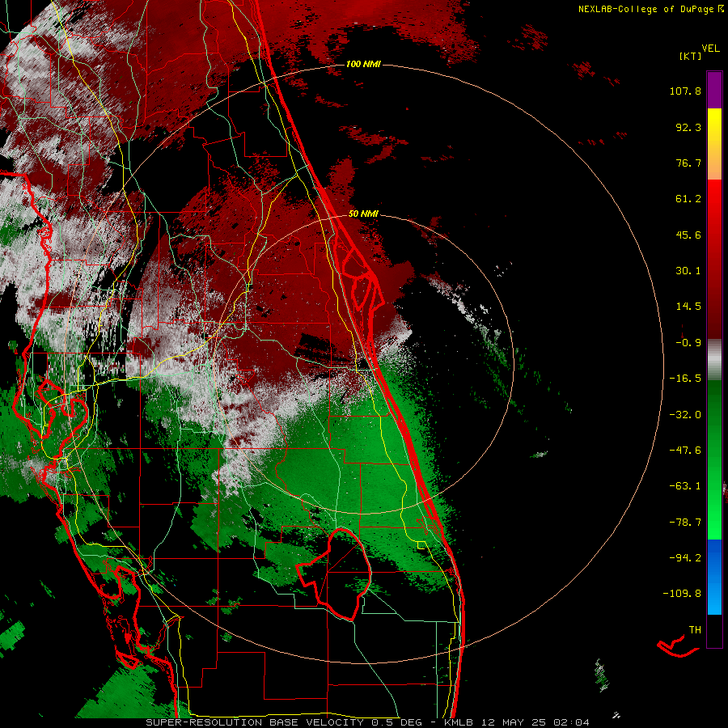Click the Super-Resolution Base Velocity footer caption
Image resolution: width=728 pixels, height=728 pixels.
[368, 722]
